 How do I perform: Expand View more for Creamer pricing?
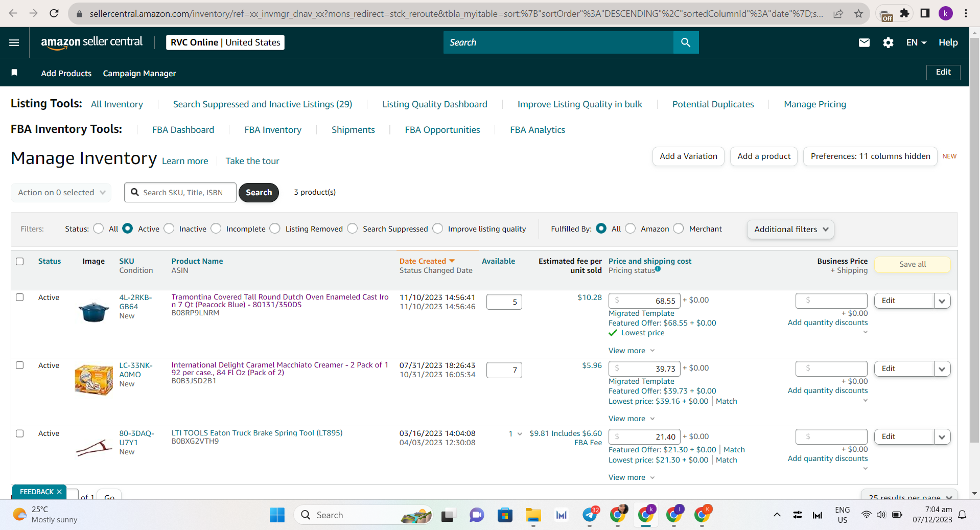(632, 419)
